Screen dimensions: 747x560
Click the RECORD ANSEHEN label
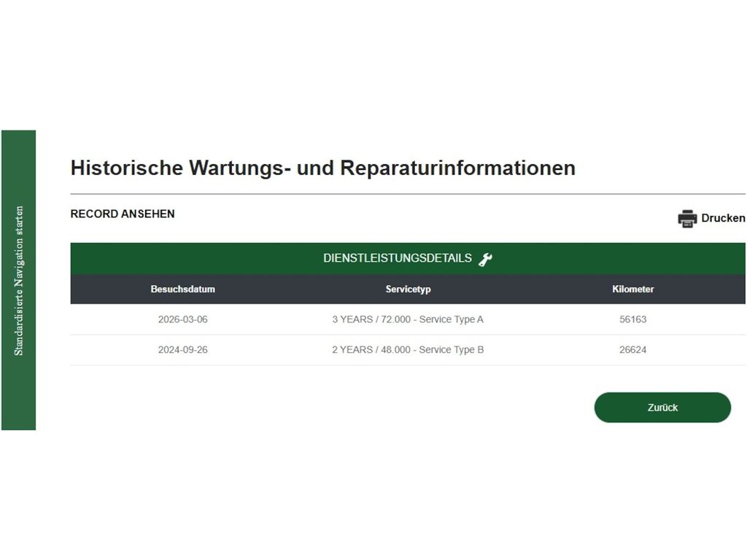[x=123, y=214]
